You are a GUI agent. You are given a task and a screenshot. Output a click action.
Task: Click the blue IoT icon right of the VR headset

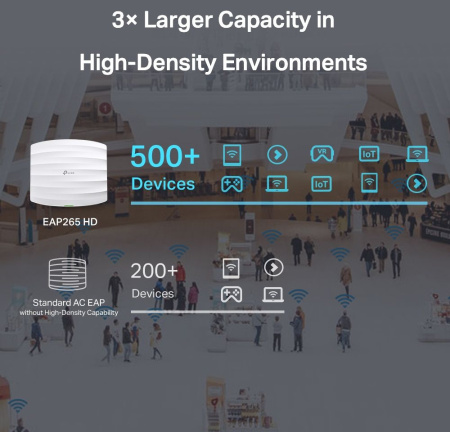pos(369,154)
